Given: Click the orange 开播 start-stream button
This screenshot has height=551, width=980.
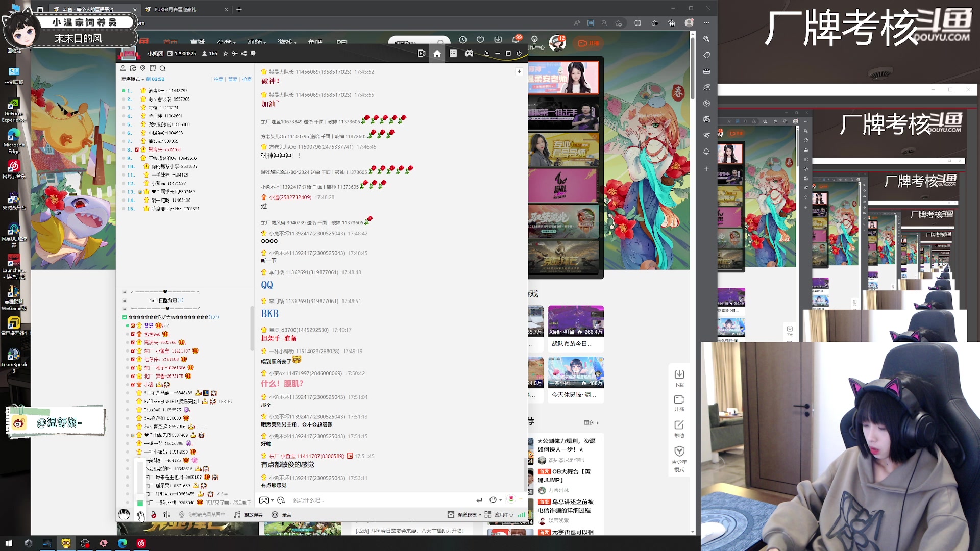Looking at the screenshot, I should tap(589, 43).
